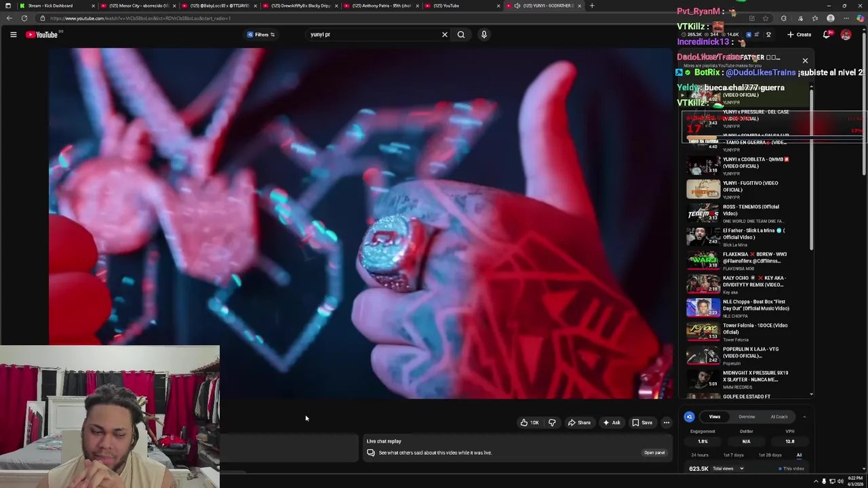
Task: Open browser favorites list icon
Action: coord(815,18)
